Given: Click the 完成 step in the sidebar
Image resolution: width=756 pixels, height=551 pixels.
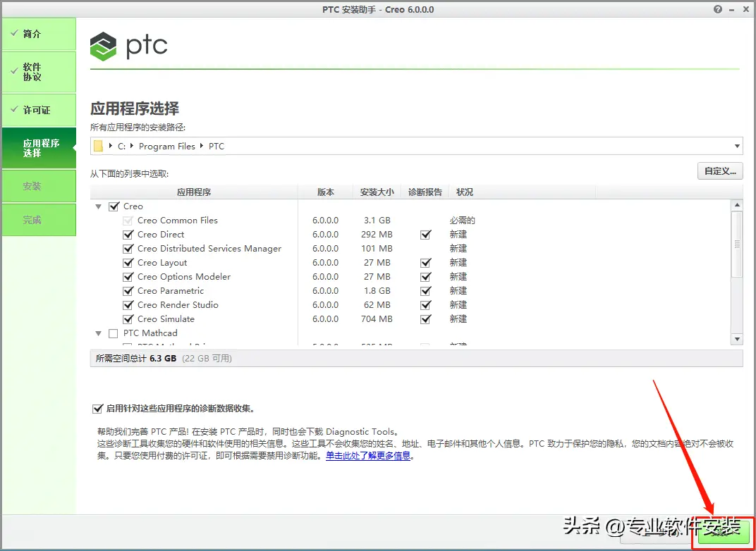Looking at the screenshot, I should tap(39, 220).
